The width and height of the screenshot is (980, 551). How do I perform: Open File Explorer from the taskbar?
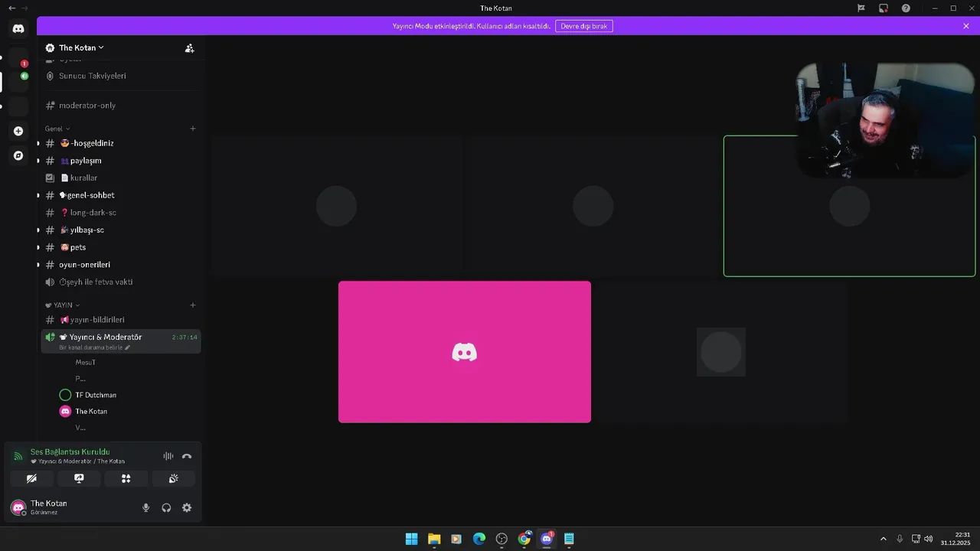pos(434,539)
